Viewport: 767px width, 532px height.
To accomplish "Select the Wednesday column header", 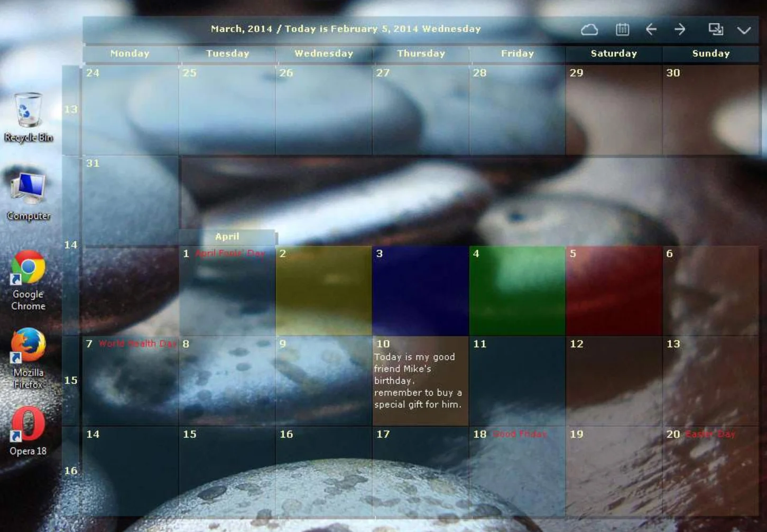I will pyautogui.click(x=324, y=53).
